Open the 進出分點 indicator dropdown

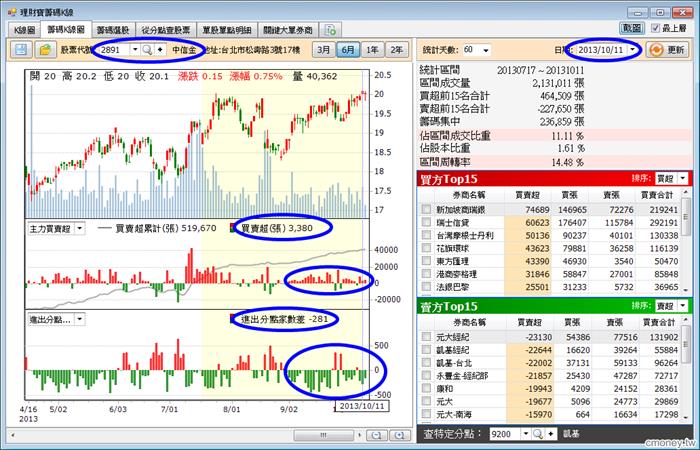point(79,320)
